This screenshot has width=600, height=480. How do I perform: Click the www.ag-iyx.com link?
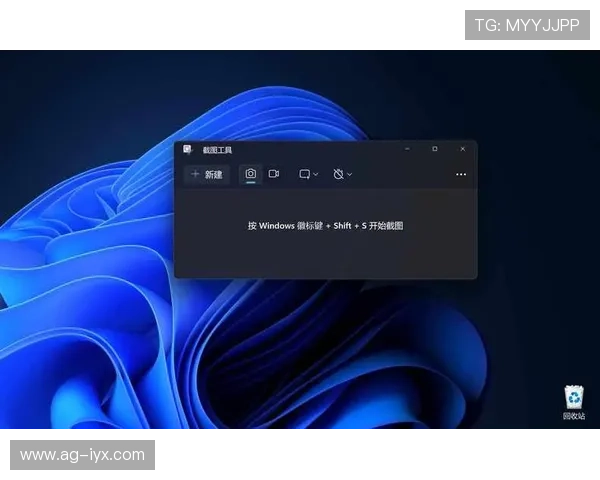(83, 455)
